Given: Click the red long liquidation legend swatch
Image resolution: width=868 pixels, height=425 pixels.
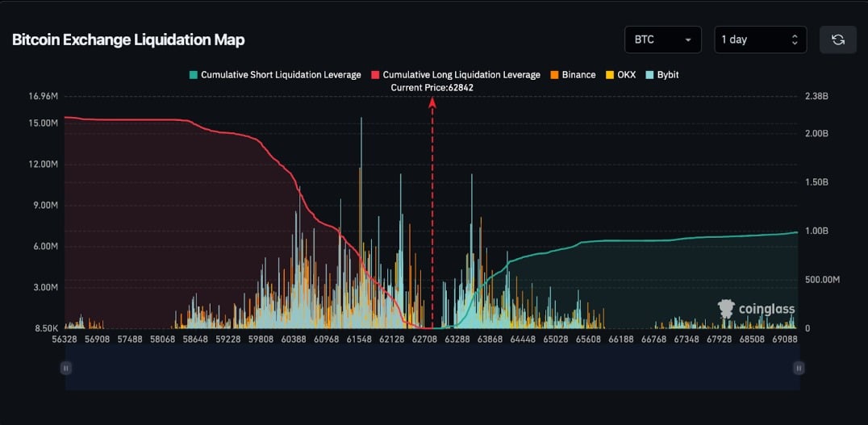Looking at the screenshot, I should click(375, 75).
